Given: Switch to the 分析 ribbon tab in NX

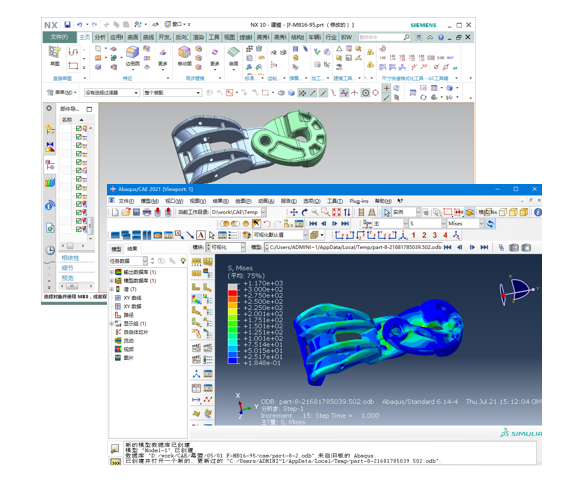Looking at the screenshot, I should click(100, 37).
